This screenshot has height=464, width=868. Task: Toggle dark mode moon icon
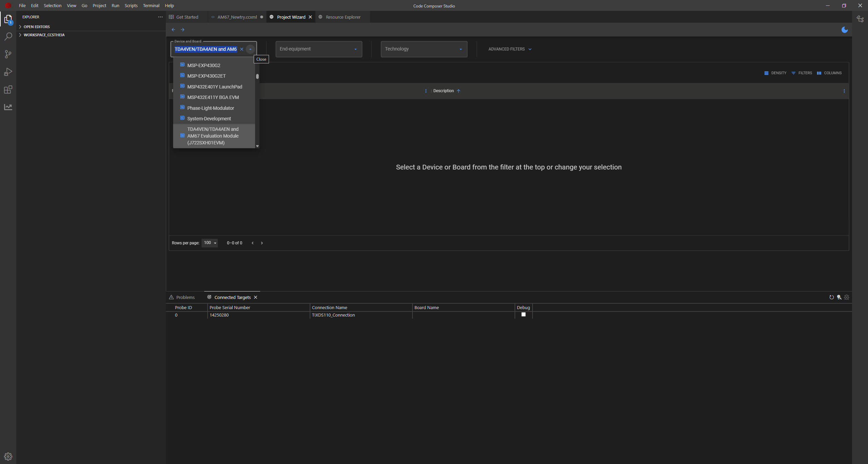point(844,30)
